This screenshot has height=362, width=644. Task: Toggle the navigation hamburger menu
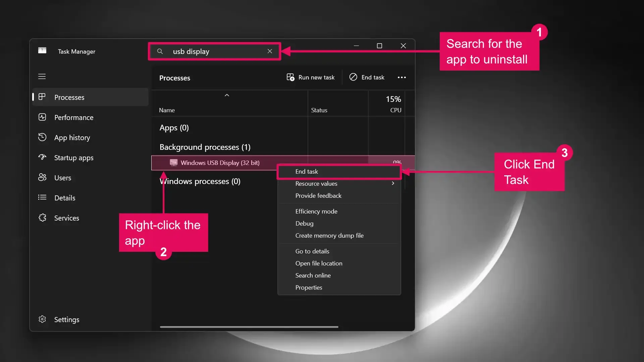coord(42,76)
